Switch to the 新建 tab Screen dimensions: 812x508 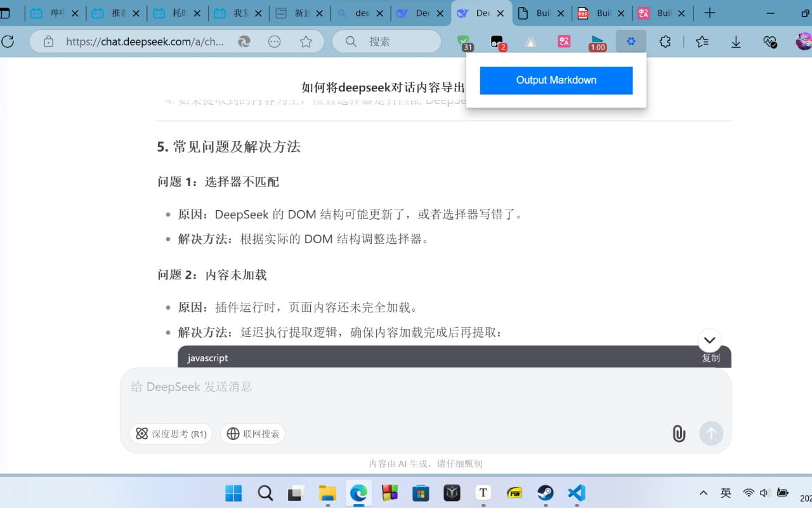coord(296,13)
